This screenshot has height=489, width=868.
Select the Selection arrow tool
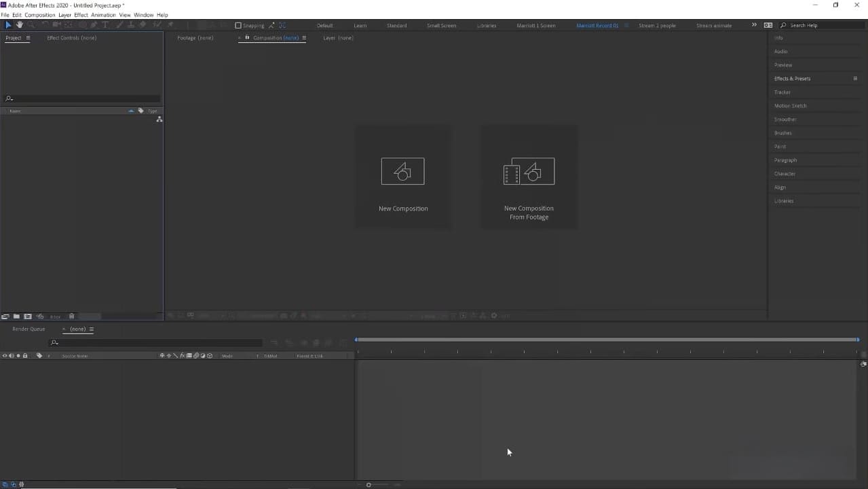pyautogui.click(x=8, y=25)
